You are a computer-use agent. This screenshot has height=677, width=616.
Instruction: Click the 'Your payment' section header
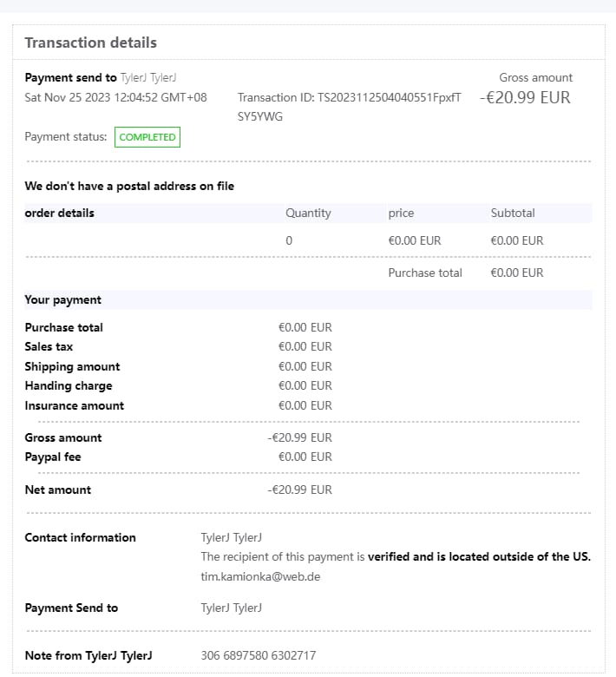click(x=62, y=299)
